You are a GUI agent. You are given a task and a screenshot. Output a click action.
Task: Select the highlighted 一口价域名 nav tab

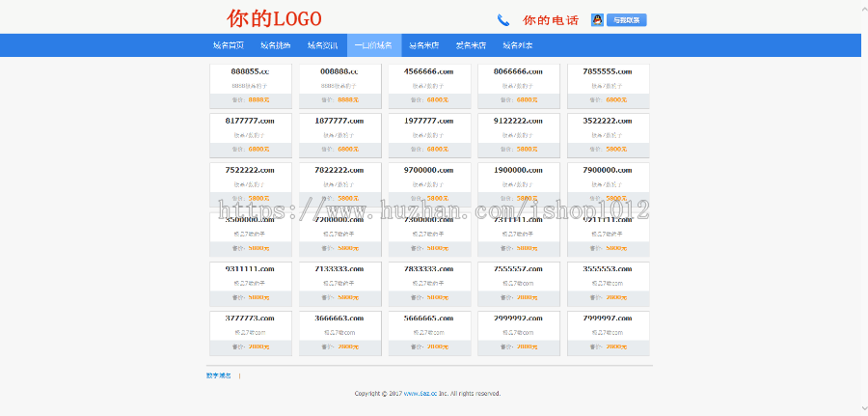(373, 45)
